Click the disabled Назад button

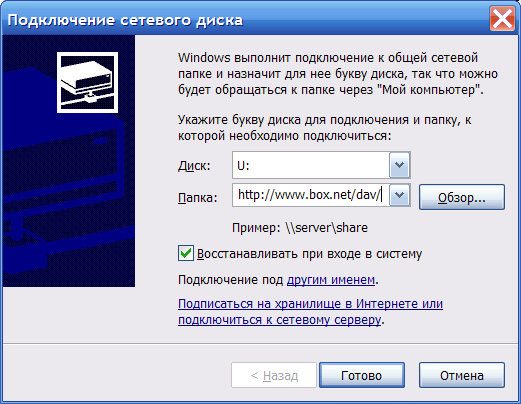[274, 375]
